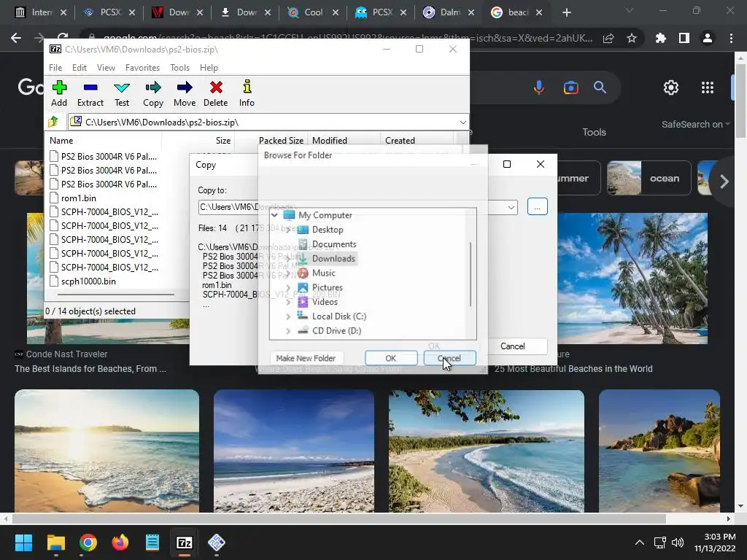The image size is (747, 560).
Task: Click the Extract toolbar icon
Action: point(90,88)
